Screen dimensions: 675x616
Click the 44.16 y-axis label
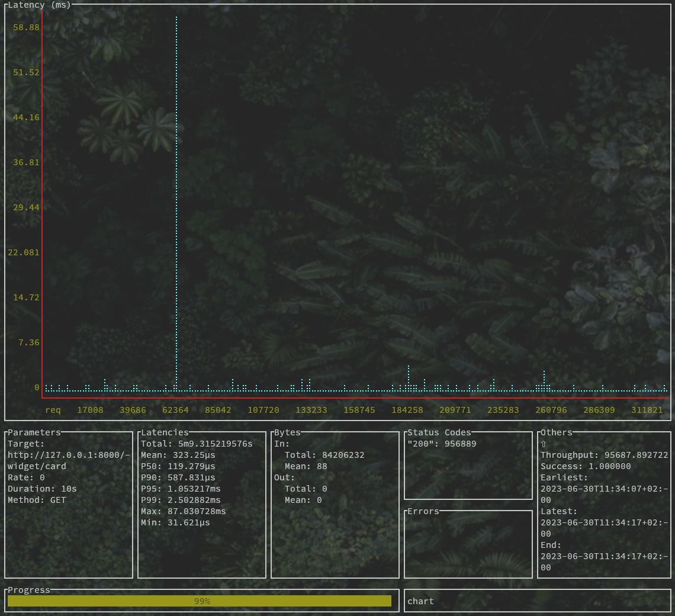[26, 117]
